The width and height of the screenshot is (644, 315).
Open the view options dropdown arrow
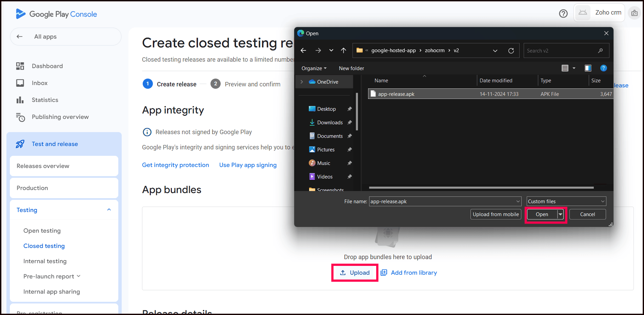click(574, 68)
